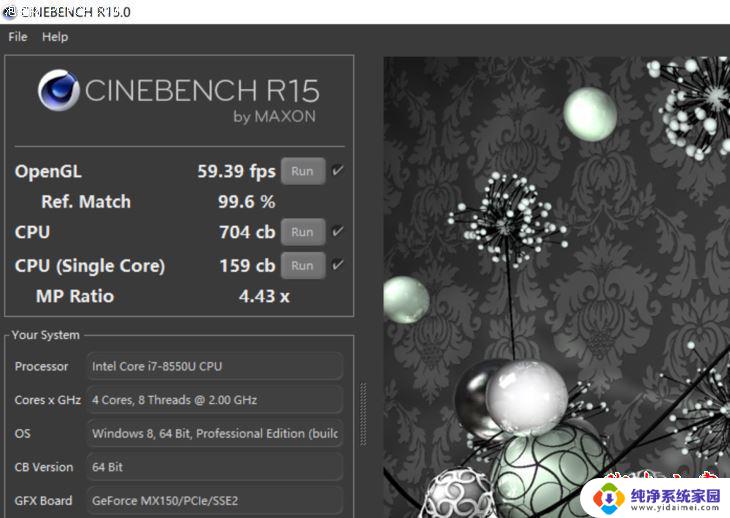Click the Your System group heading
Viewport: 730px width, 518px height.
pos(46,335)
